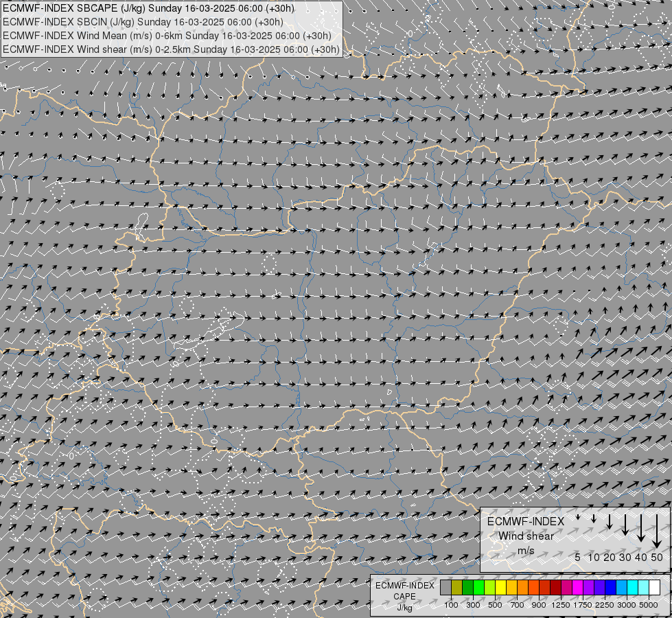
Task: Click the 20 label in wind shear legend
Action: (610, 558)
